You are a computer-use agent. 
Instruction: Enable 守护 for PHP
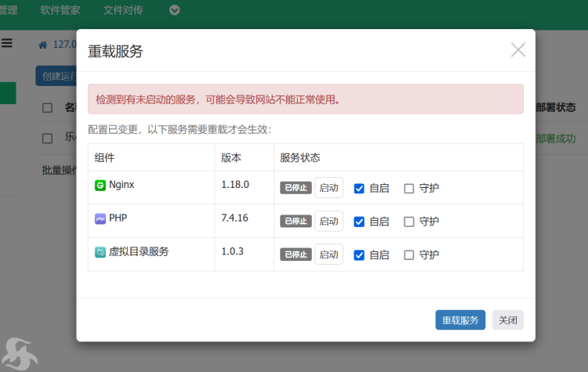pos(408,222)
